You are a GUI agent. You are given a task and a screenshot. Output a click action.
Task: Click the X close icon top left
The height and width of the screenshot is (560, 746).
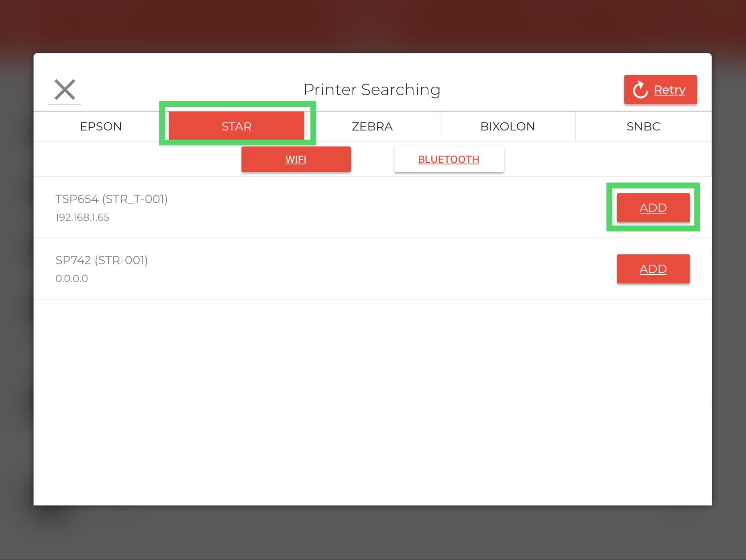pos(64,89)
